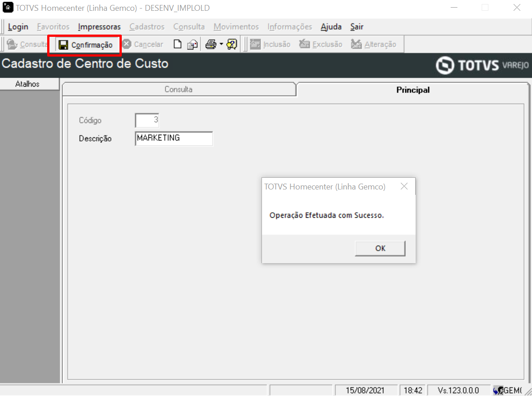Click the application icon in title bar
The height and width of the screenshot is (396, 532).
tap(8, 8)
